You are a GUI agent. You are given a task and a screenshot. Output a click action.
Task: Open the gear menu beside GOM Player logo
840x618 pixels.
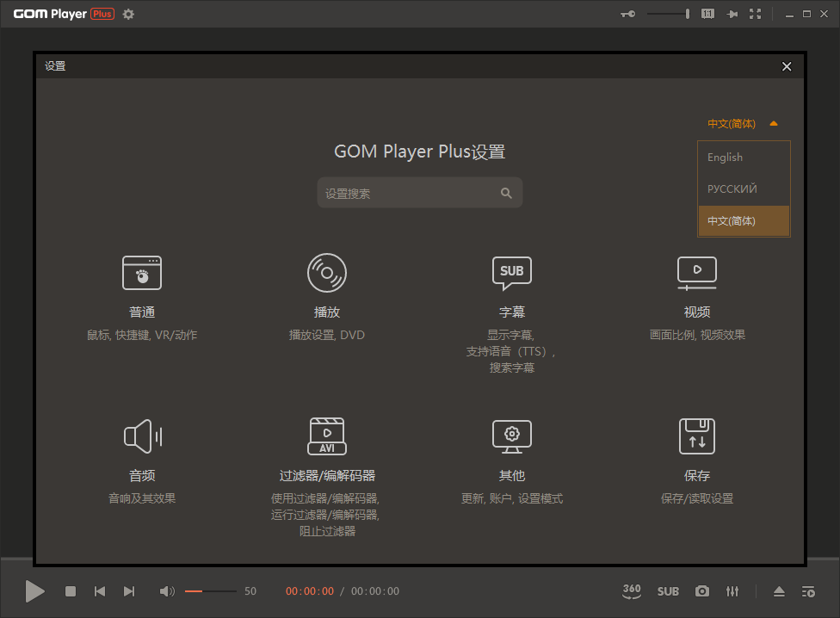(x=128, y=15)
